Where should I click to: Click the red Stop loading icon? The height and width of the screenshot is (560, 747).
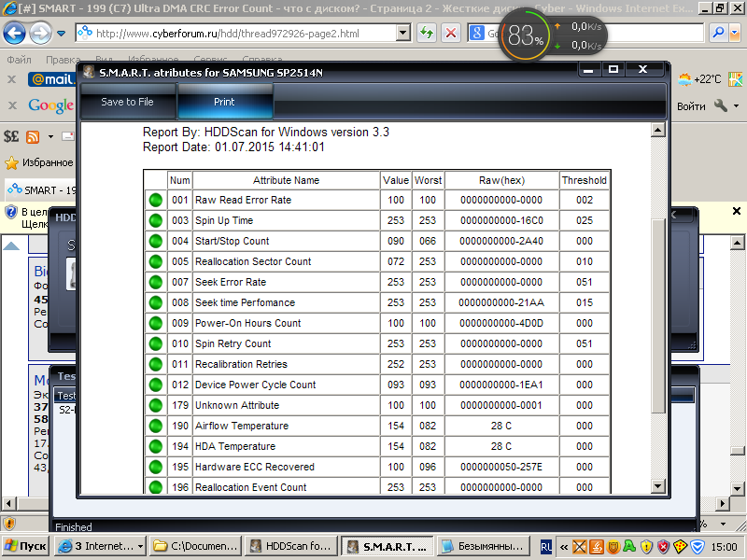(x=450, y=33)
